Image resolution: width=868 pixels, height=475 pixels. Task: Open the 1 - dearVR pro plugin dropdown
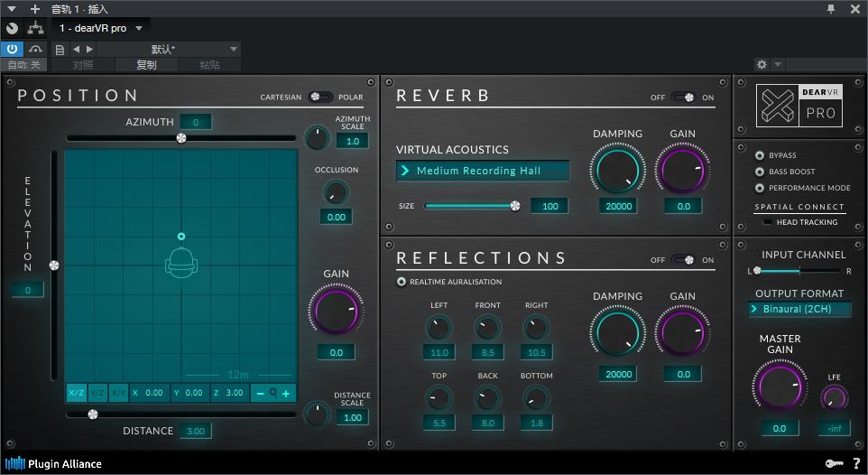click(x=101, y=28)
